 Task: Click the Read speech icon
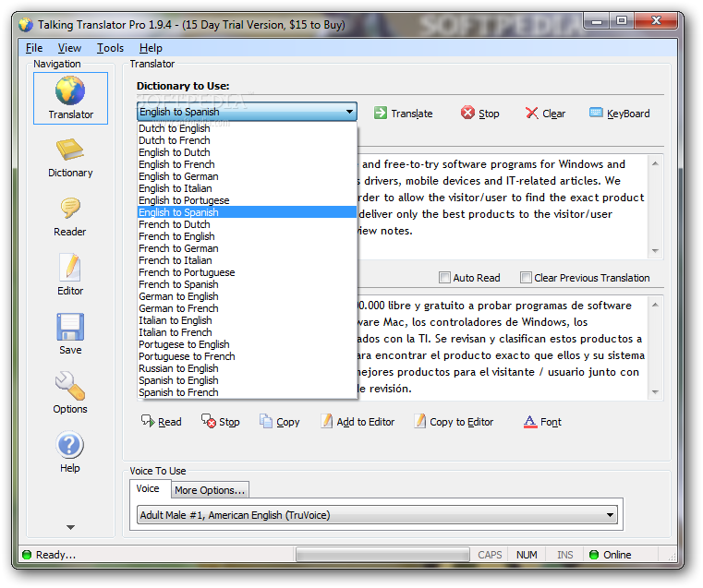(148, 421)
